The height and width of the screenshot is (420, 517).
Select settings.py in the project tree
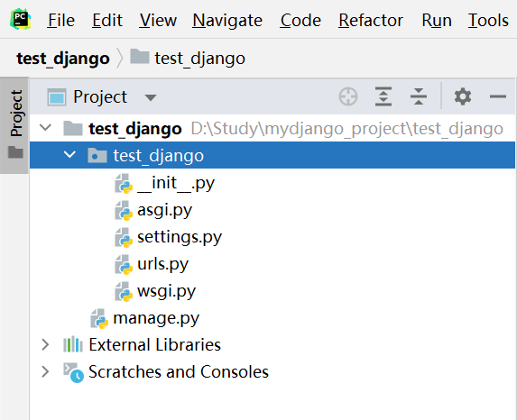click(x=180, y=237)
